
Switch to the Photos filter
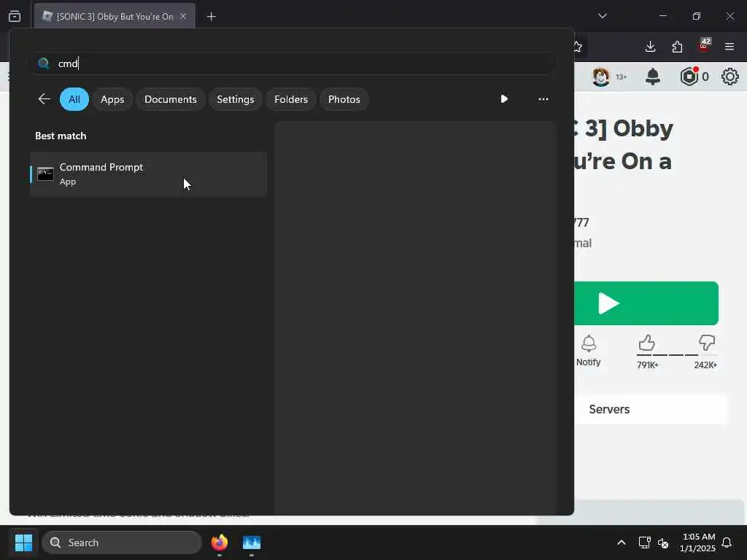pyautogui.click(x=344, y=99)
